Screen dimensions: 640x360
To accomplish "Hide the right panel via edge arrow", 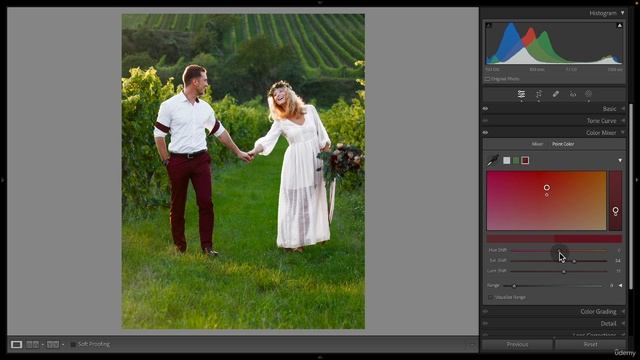I will click(637, 180).
